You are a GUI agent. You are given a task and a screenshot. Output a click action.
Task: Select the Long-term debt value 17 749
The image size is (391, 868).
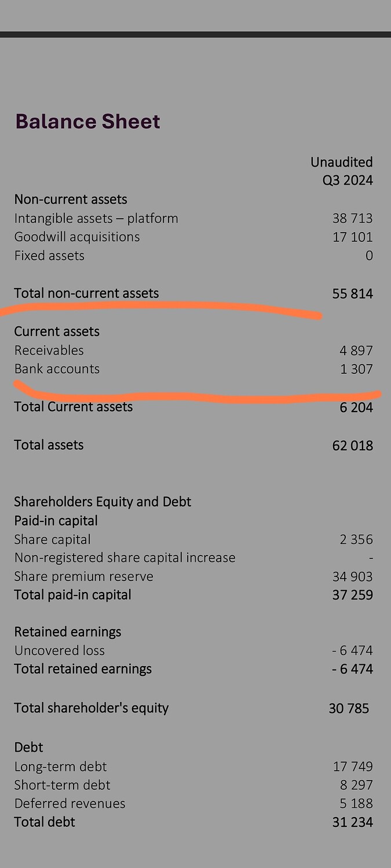(x=353, y=767)
